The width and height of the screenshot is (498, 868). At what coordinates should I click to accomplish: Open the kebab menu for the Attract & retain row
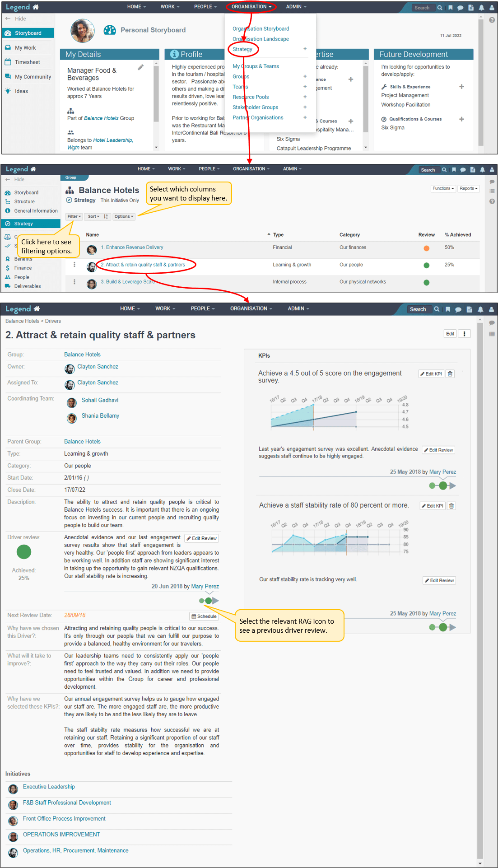tap(74, 265)
